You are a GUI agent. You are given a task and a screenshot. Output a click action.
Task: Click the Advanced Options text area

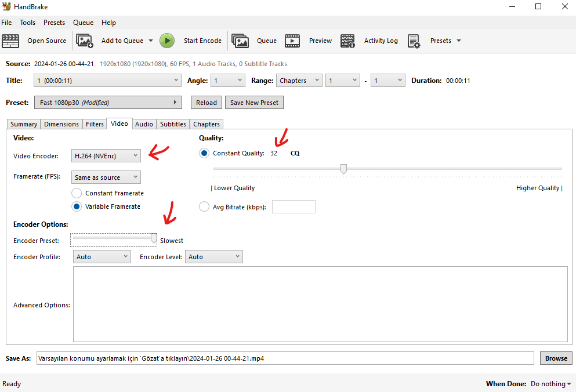[320, 304]
